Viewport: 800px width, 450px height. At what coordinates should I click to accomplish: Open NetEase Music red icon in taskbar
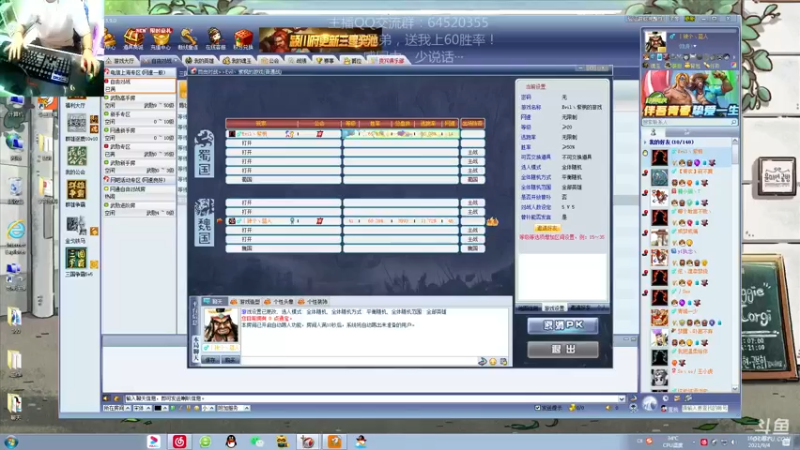[179, 442]
